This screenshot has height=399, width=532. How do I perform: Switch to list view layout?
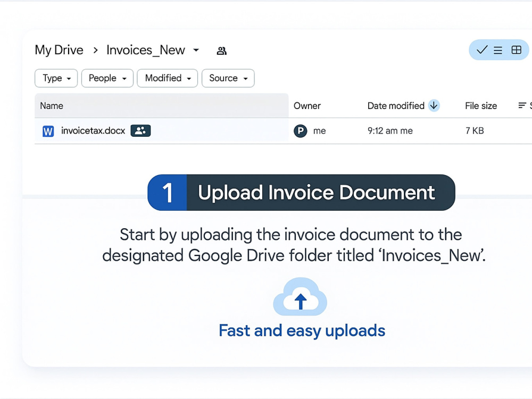[x=498, y=50]
